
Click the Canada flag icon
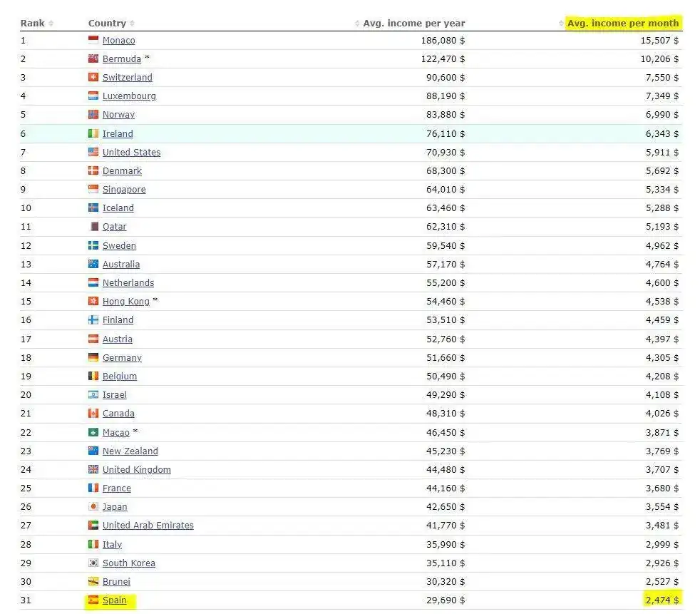click(93, 414)
